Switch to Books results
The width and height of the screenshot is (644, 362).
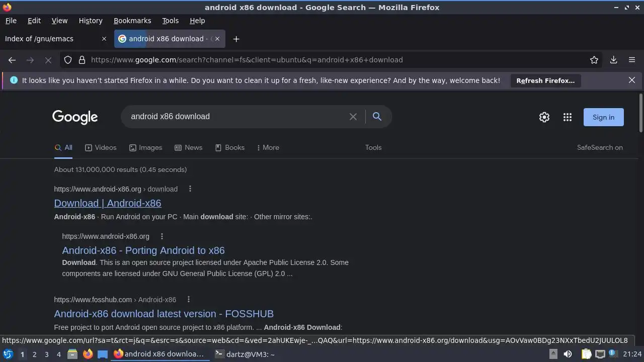(229, 148)
